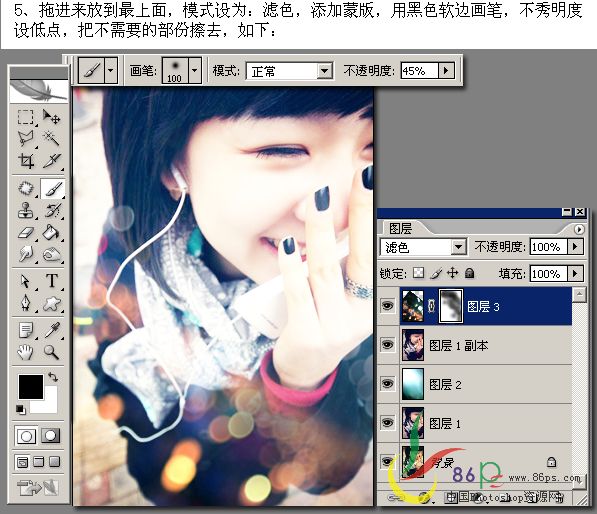Hide 图层 2 layer eye
The image size is (597, 514).
tap(388, 384)
